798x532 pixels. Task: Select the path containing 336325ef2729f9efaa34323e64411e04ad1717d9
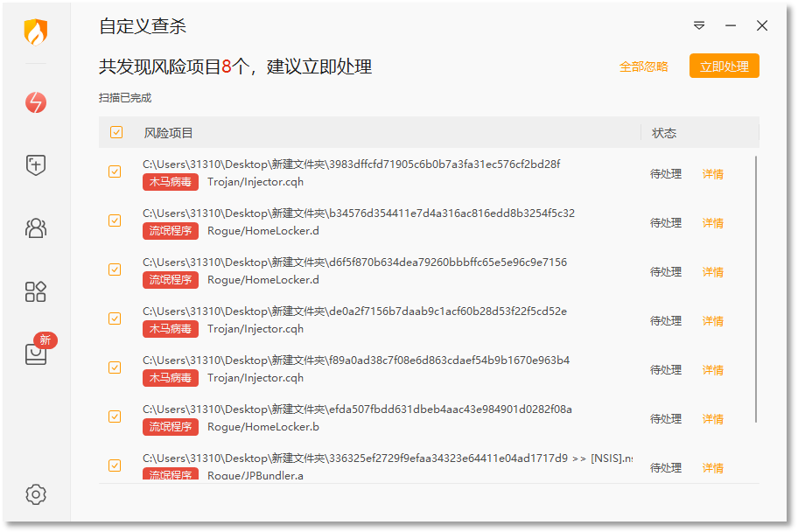[x=388, y=458]
